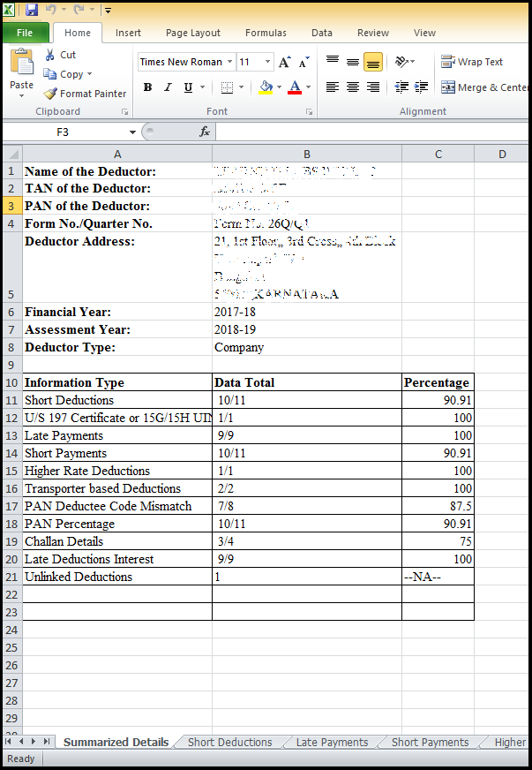Click the insert function fx icon
Image resolution: width=532 pixels, height=770 pixels.
205,132
